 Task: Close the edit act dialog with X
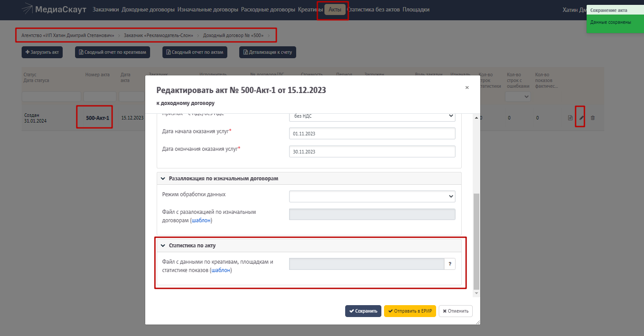[467, 88]
